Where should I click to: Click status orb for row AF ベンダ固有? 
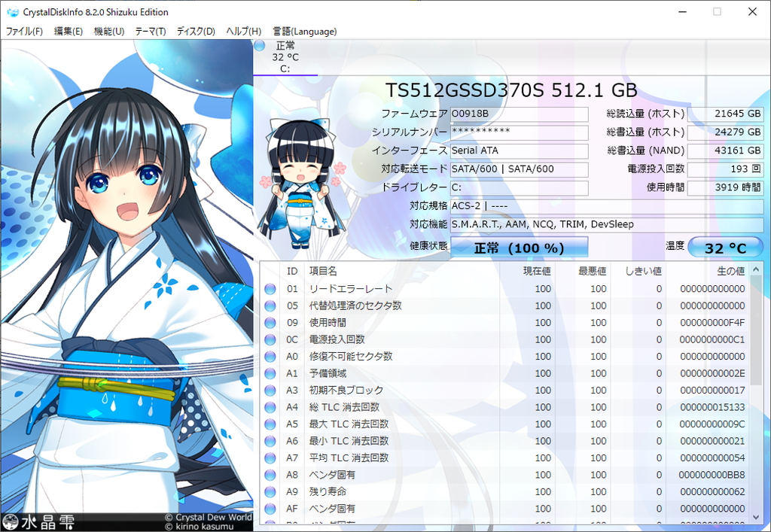(x=270, y=509)
